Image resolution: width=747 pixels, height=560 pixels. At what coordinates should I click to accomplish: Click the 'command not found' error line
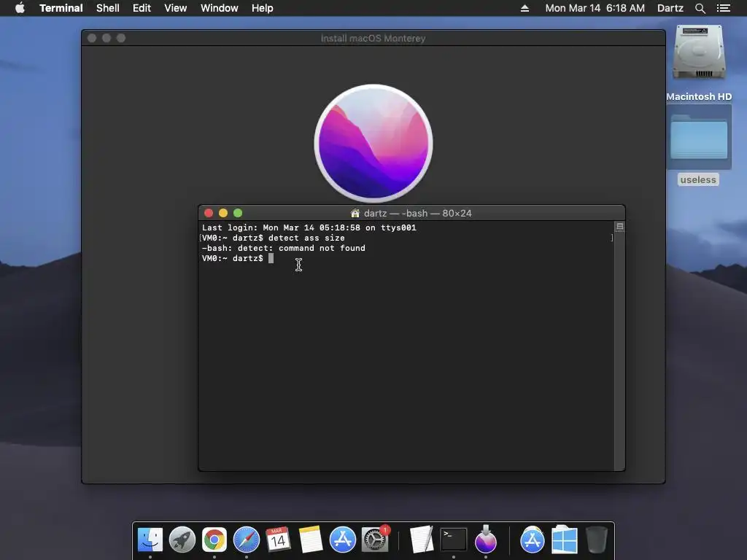pos(284,248)
